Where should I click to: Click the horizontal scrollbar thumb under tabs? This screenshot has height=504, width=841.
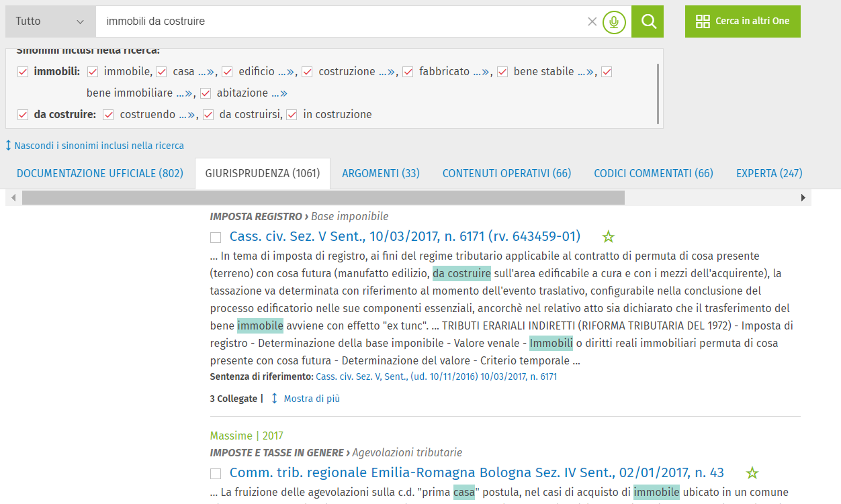pos(322,198)
